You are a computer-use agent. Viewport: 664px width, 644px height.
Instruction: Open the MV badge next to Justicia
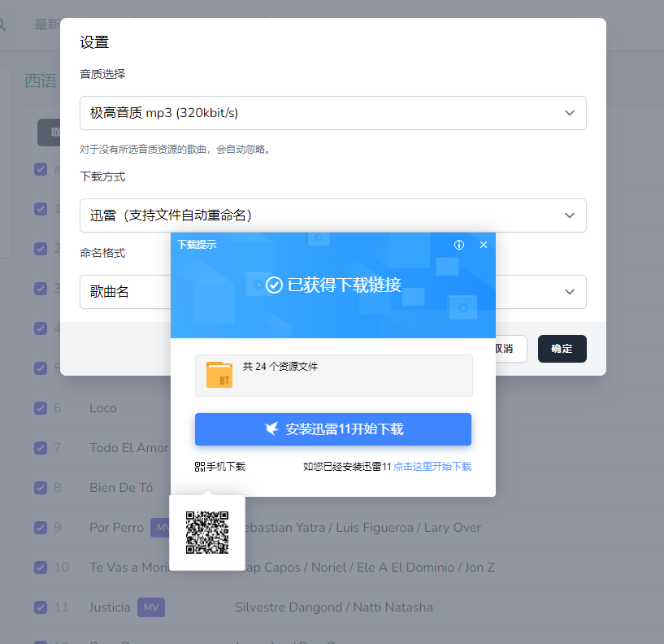click(150, 607)
